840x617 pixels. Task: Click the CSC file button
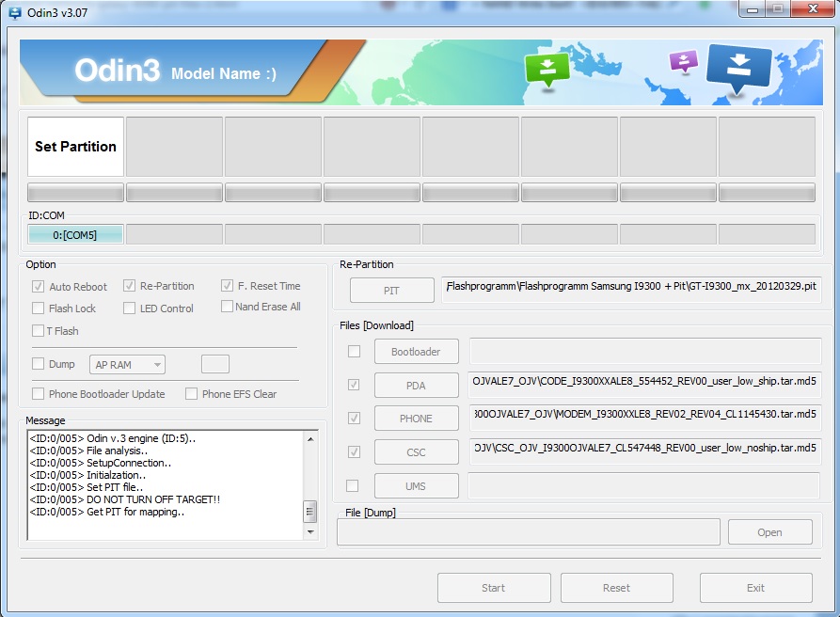tap(417, 452)
